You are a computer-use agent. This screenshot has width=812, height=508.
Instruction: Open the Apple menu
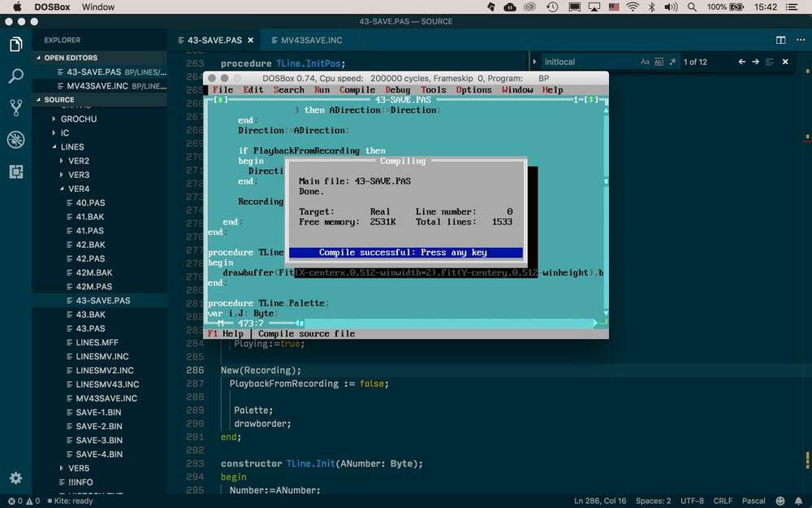point(17,7)
